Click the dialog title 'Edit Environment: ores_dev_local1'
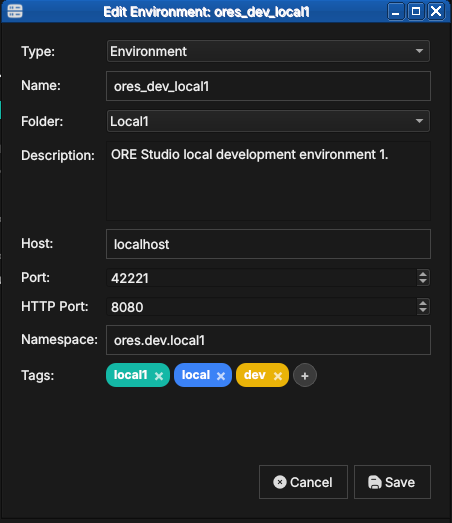 (206, 12)
